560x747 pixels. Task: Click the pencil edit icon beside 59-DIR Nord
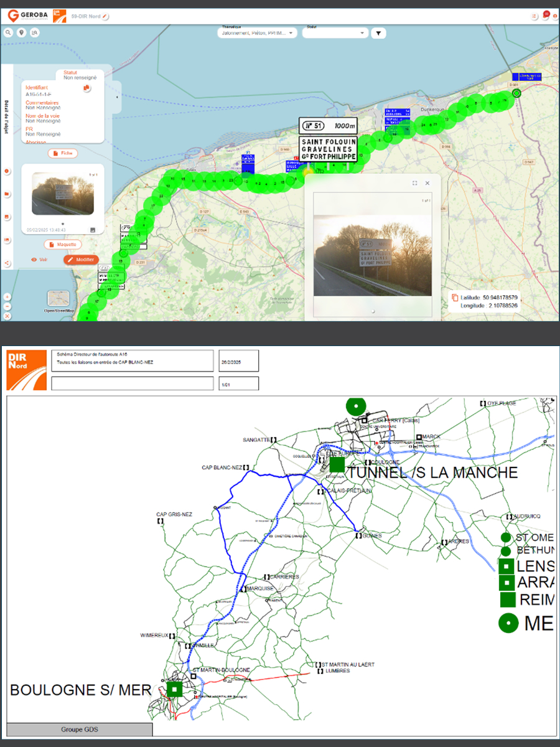(105, 15)
